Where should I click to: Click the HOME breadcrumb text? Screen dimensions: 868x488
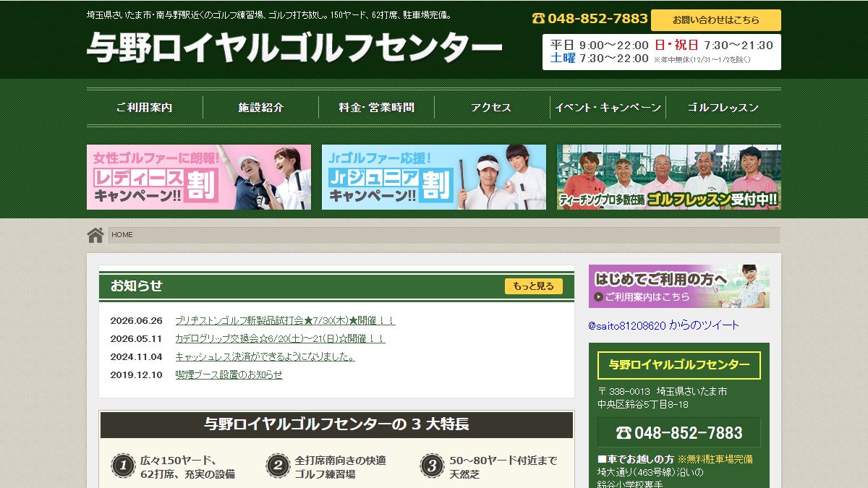click(122, 235)
